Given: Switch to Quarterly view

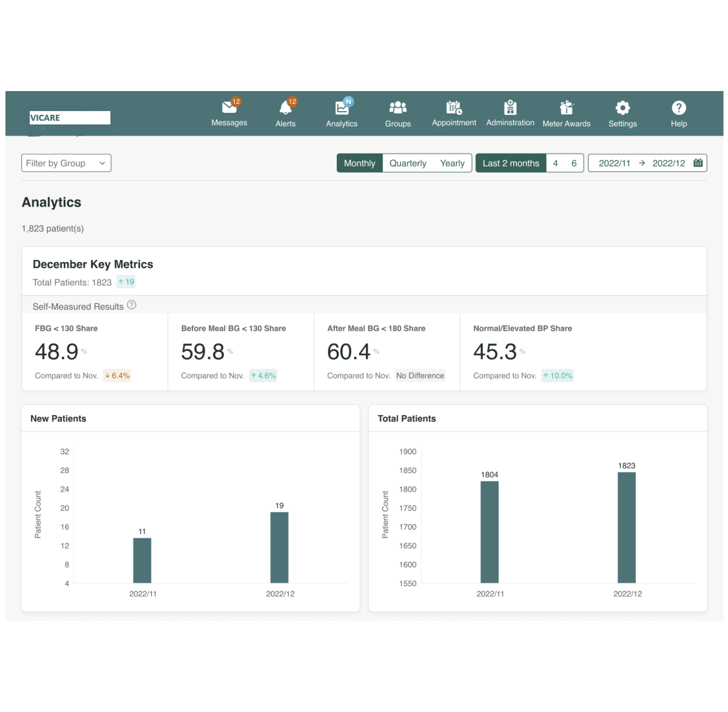Looking at the screenshot, I should click(x=408, y=163).
